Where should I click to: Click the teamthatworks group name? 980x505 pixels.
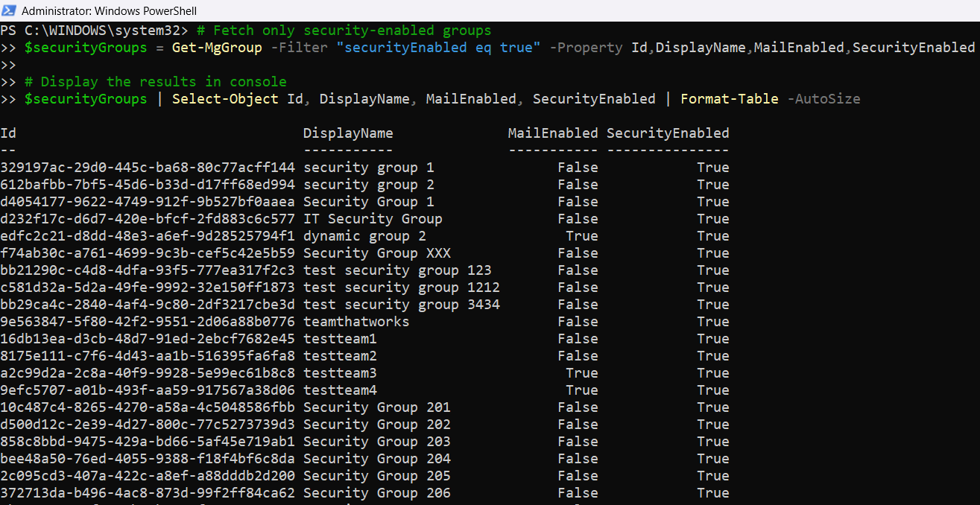[x=356, y=322]
